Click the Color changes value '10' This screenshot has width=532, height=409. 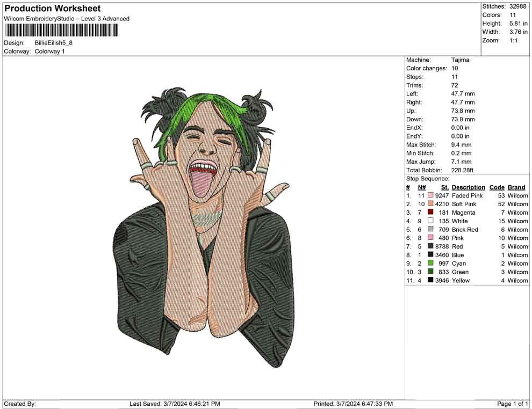click(455, 69)
